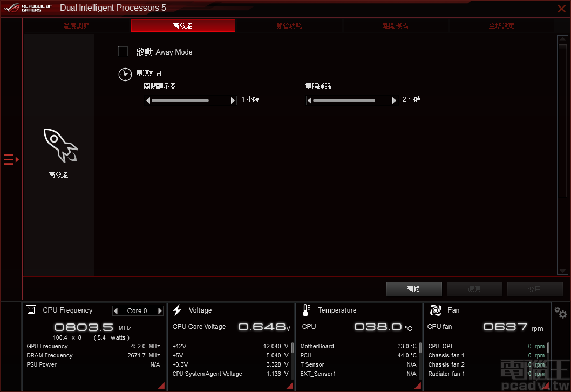571x392 pixels.
Task: Click the MotherBoard temperature row
Action: (x=358, y=347)
